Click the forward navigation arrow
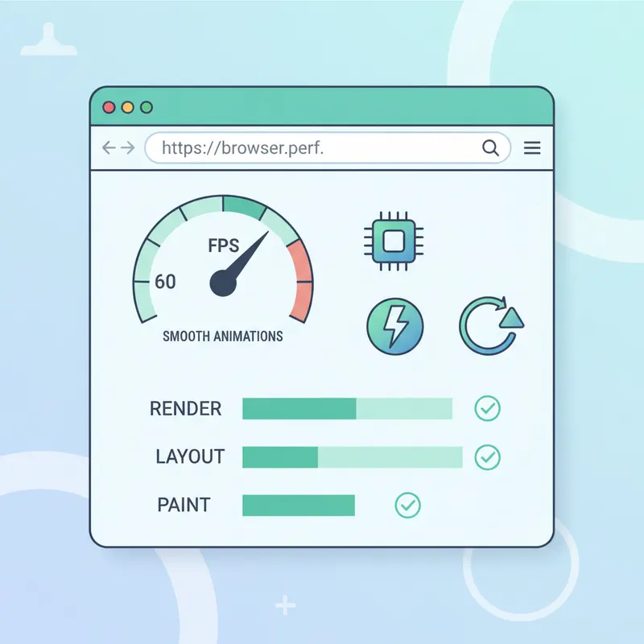This screenshot has height=644, width=644. coord(127,148)
